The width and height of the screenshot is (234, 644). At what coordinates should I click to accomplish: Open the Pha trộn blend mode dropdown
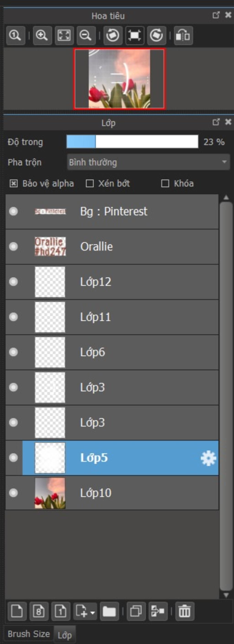[x=148, y=162]
